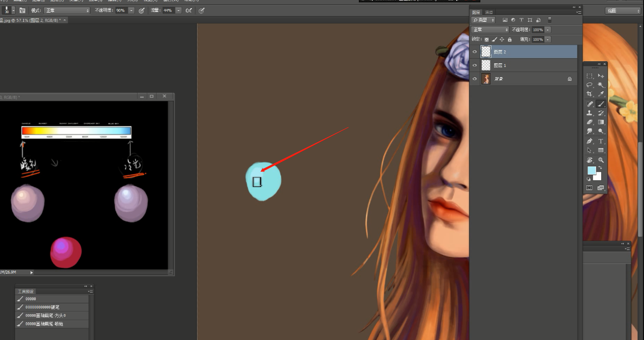Viewport: 644px width, 340px height.
Task: Choose the Gradient tool
Action: click(x=601, y=122)
